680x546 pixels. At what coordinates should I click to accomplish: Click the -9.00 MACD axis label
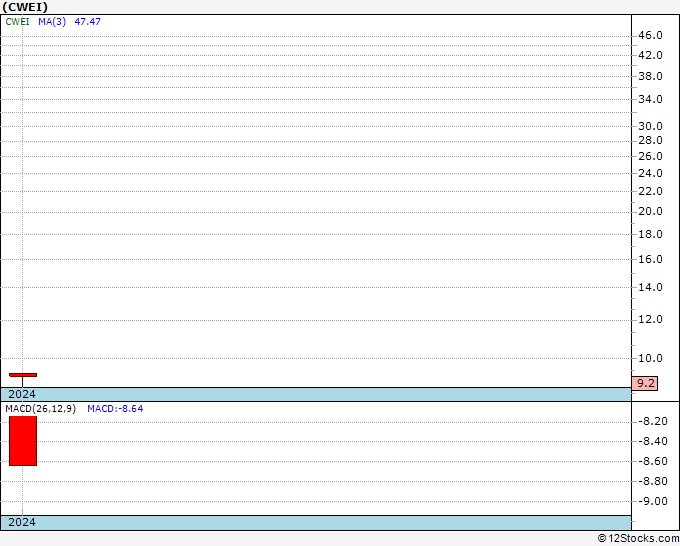point(653,502)
